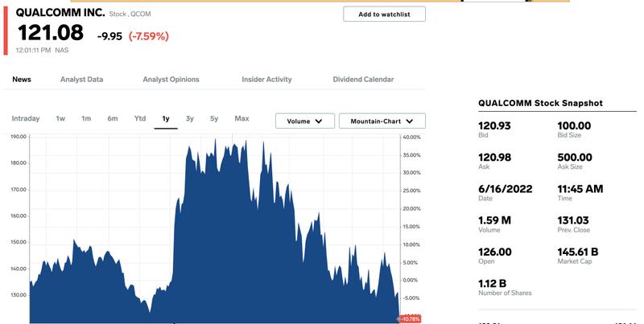Screen dimensions: 644x324
Task: Switch chart to 5y range
Action: (x=214, y=118)
